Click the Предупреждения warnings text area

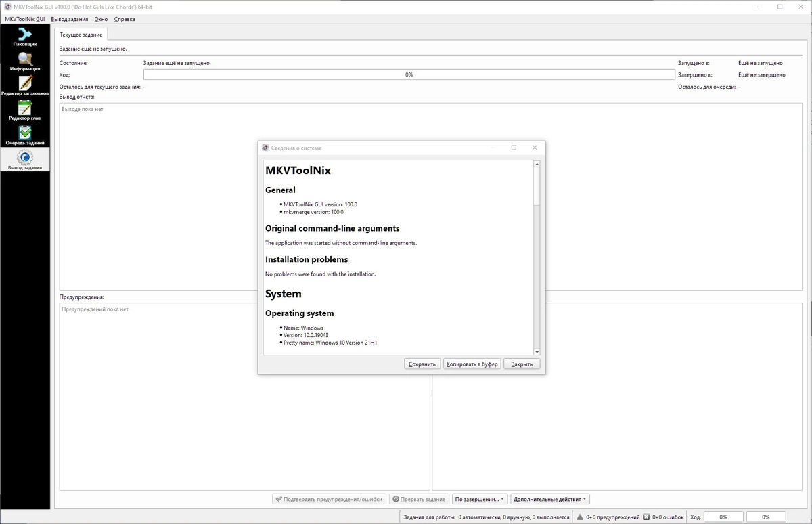pyautogui.click(x=244, y=397)
